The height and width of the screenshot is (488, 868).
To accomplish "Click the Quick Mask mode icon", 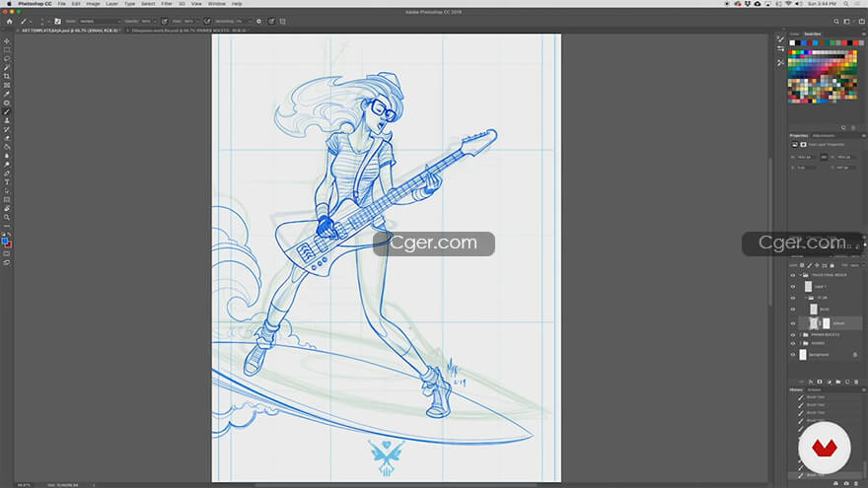I will click(x=7, y=254).
